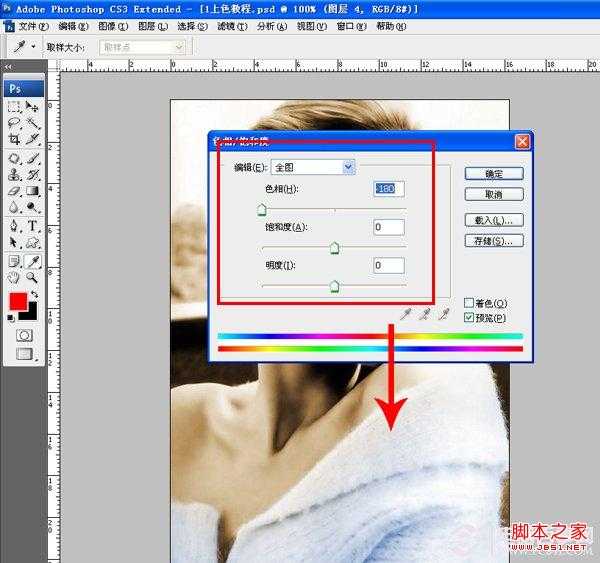Open the 图层 menu
Image resolution: width=600 pixels, height=563 pixels.
coord(153,26)
